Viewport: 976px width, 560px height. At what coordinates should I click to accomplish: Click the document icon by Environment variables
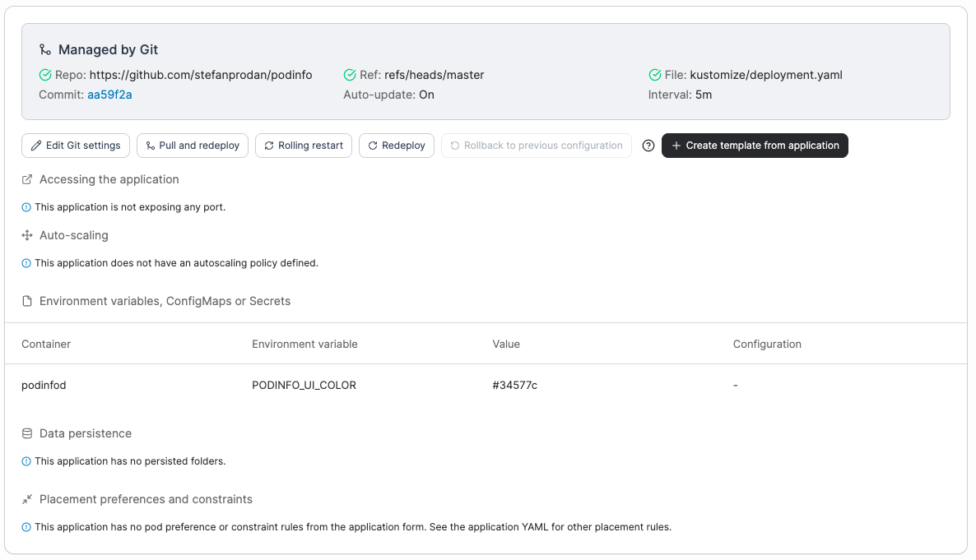(27, 301)
